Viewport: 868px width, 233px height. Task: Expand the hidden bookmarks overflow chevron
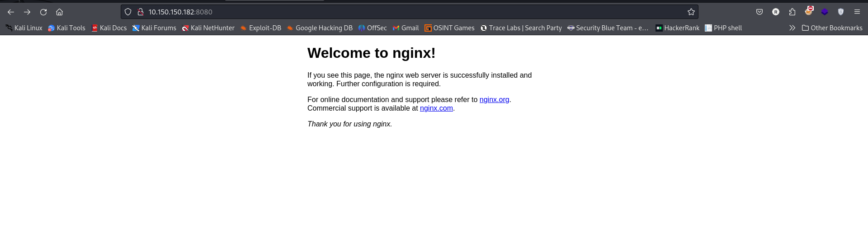click(x=792, y=28)
